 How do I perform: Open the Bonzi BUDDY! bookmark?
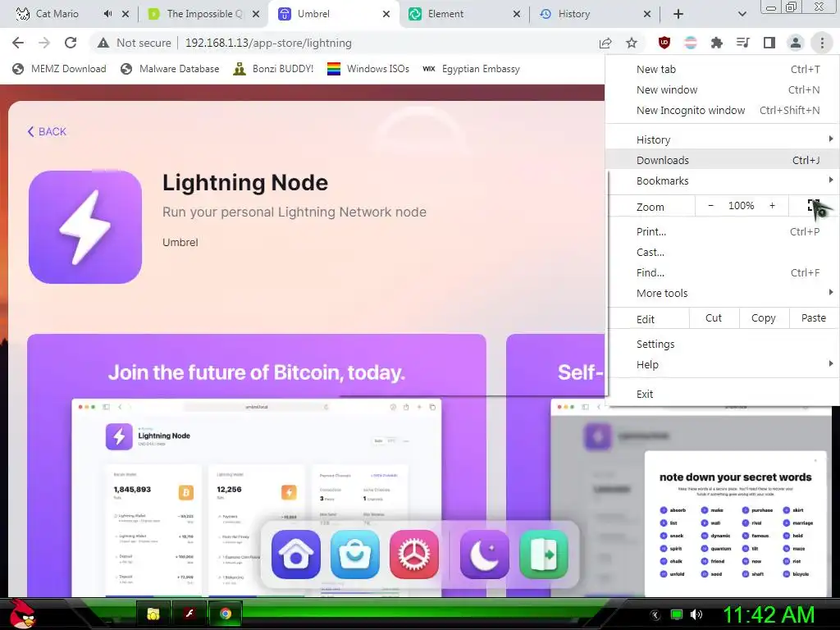coord(273,69)
